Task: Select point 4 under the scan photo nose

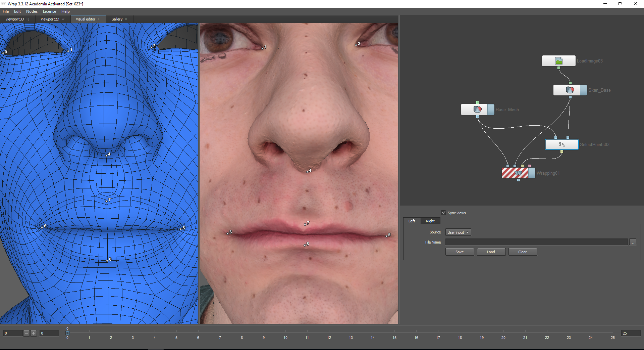Action: pos(307,172)
